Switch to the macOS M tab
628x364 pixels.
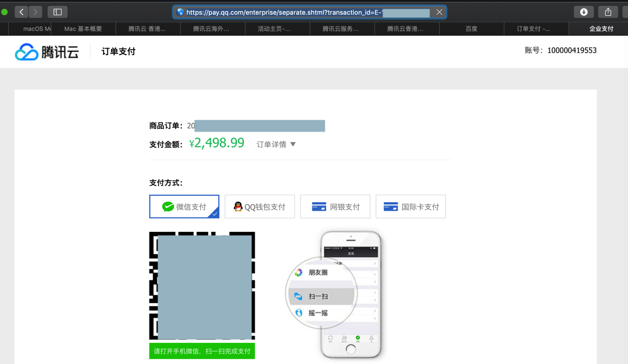point(30,29)
